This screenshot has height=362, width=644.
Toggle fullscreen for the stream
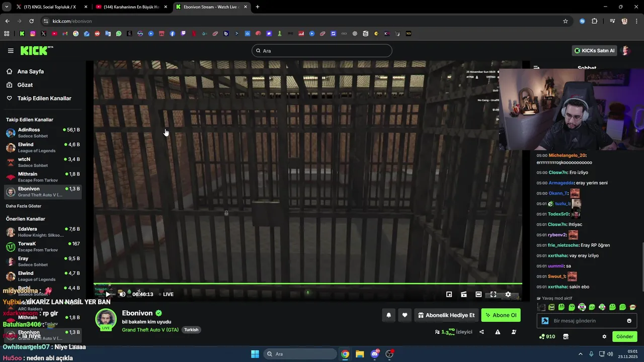click(493, 294)
